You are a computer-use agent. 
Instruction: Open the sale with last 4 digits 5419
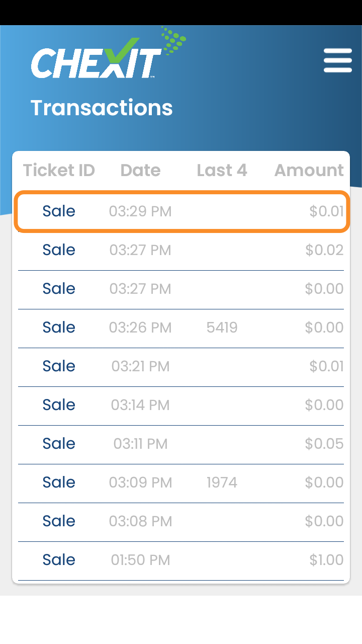click(x=181, y=328)
